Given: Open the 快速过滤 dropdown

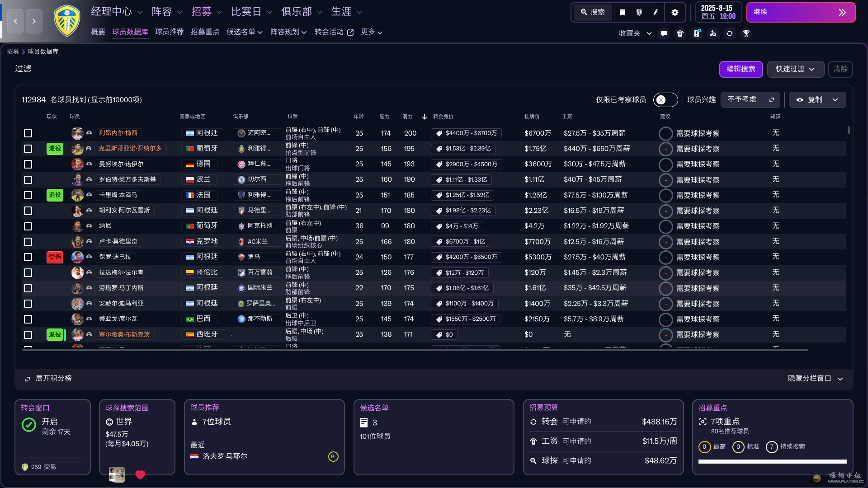Looking at the screenshot, I should pos(796,69).
